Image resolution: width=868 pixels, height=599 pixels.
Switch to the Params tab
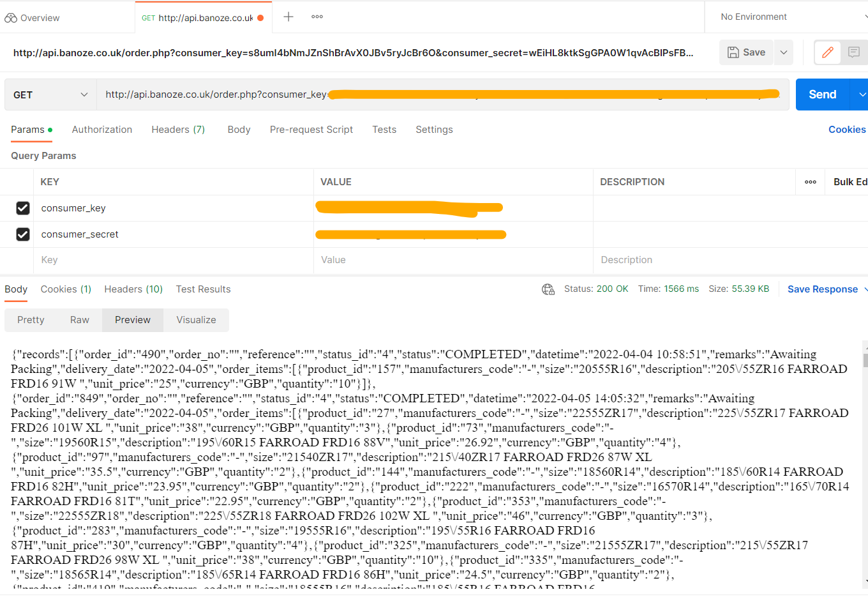coord(31,130)
